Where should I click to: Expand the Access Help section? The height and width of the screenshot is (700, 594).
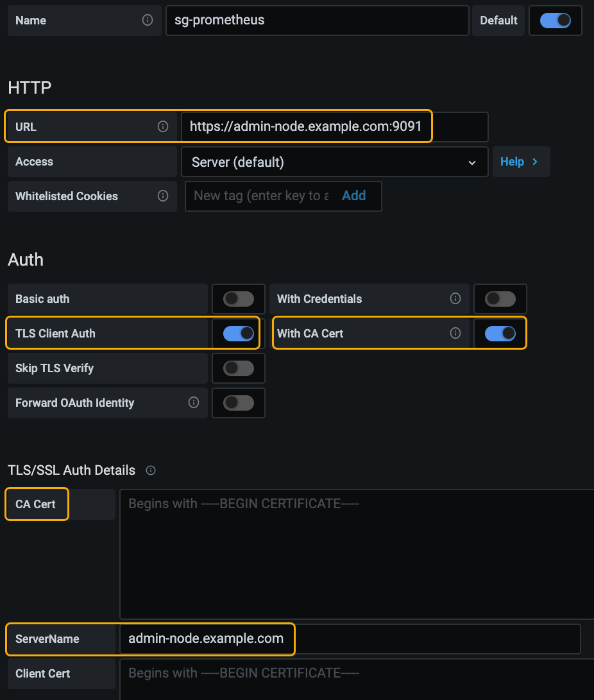(x=520, y=162)
